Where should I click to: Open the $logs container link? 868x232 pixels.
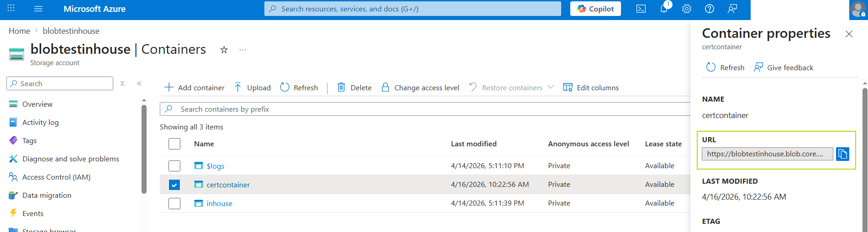point(216,166)
